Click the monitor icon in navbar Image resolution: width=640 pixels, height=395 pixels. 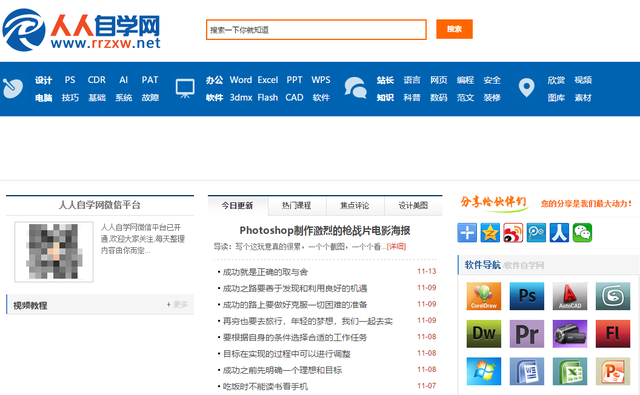(x=185, y=88)
